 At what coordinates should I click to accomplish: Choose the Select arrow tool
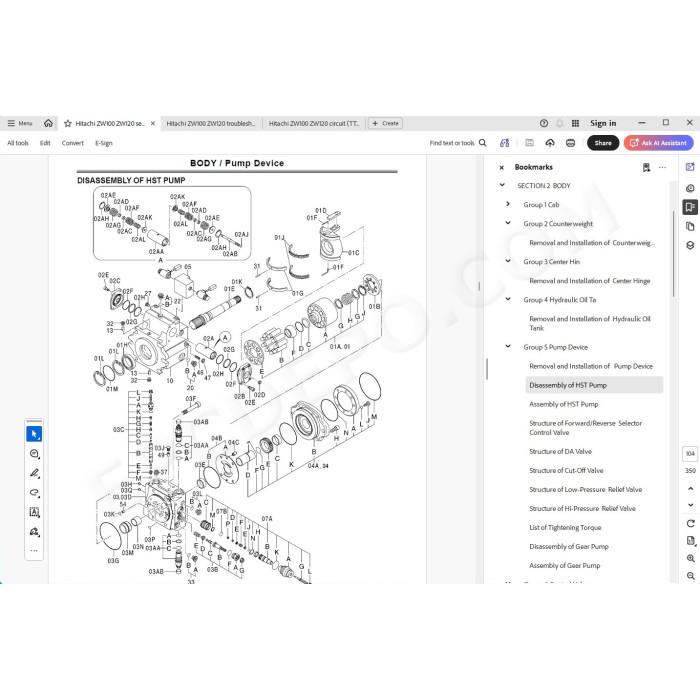(34, 434)
